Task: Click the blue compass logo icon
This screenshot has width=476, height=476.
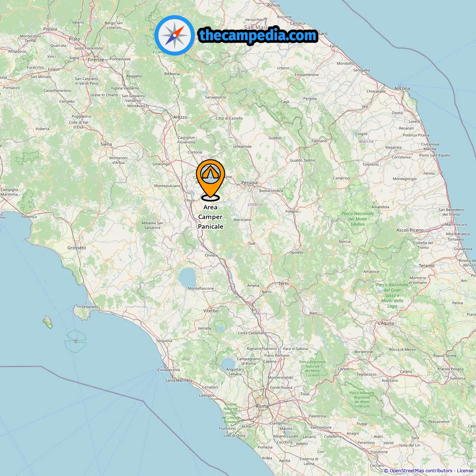Action: click(174, 35)
